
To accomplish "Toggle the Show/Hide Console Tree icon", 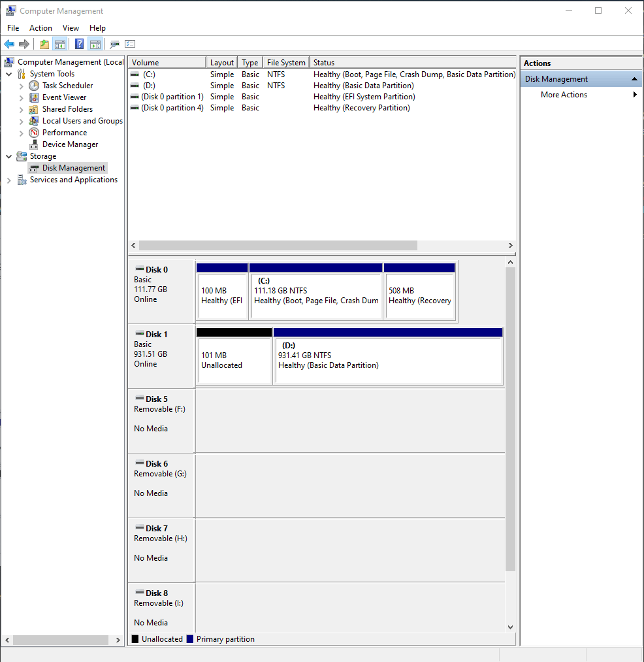I will 60,44.
